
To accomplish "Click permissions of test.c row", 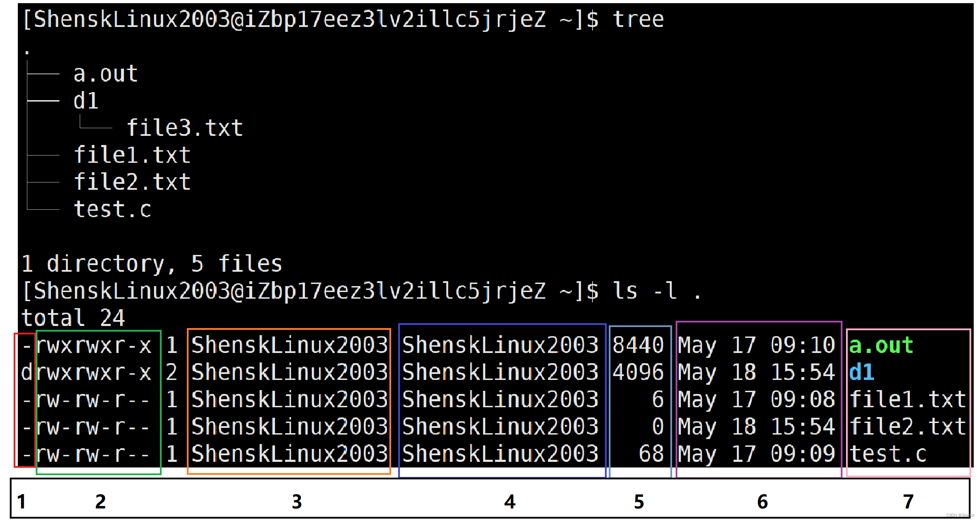I will [87, 454].
